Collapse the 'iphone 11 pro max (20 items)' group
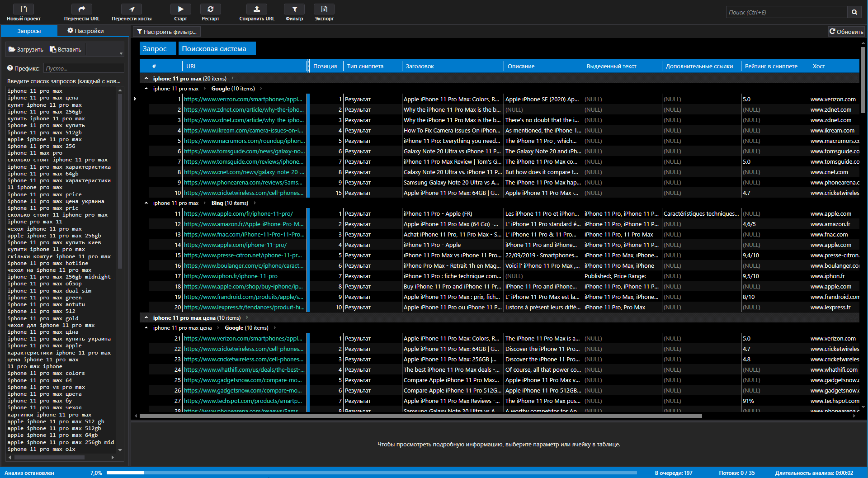The height and width of the screenshot is (478, 868). (x=146, y=78)
